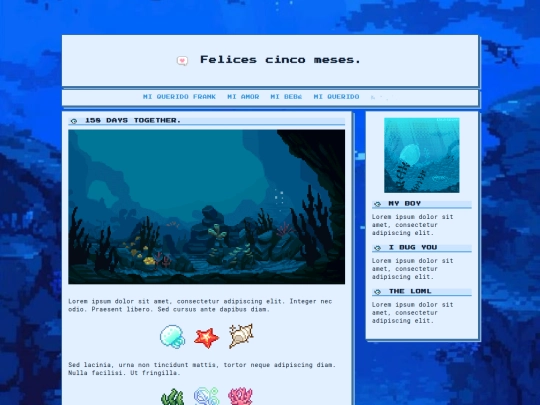Open the MI AMOR nav link
540x405 pixels.
tap(243, 97)
